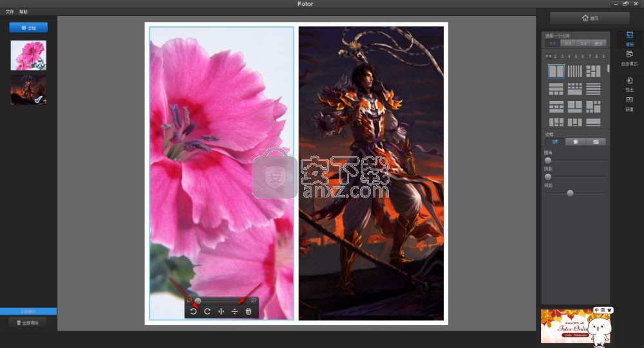Click the 全部删除 delete all button
The image size is (644, 348).
(x=28, y=322)
